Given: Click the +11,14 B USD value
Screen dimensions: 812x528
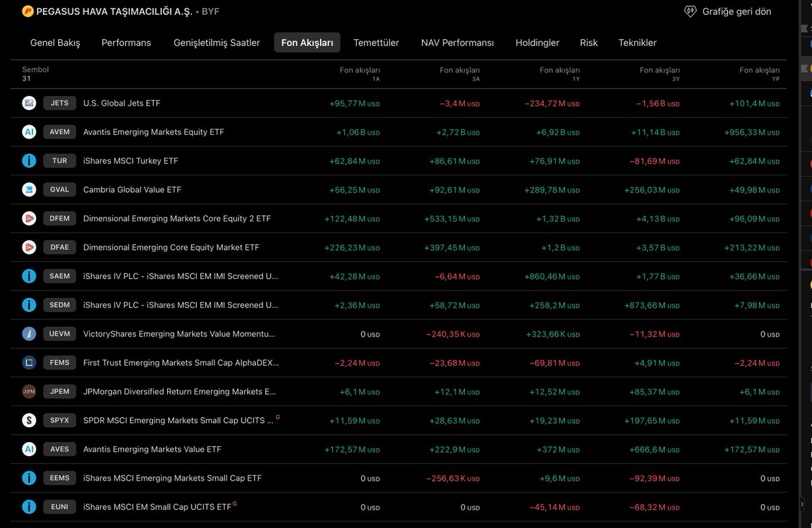Looking at the screenshot, I should [x=654, y=133].
